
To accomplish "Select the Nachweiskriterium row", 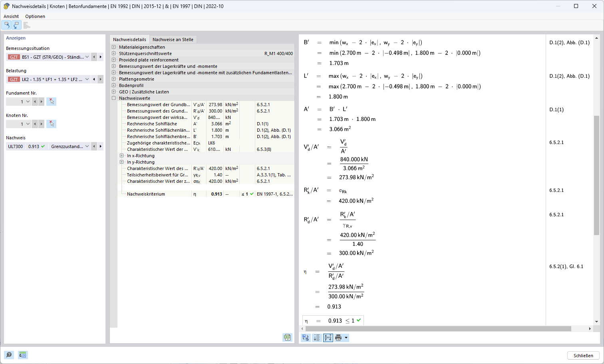I will 206,194.
